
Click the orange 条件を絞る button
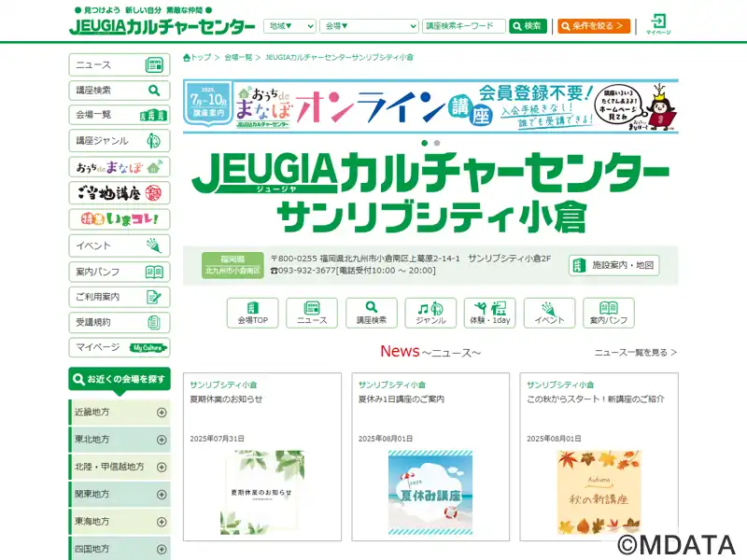click(x=594, y=26)
